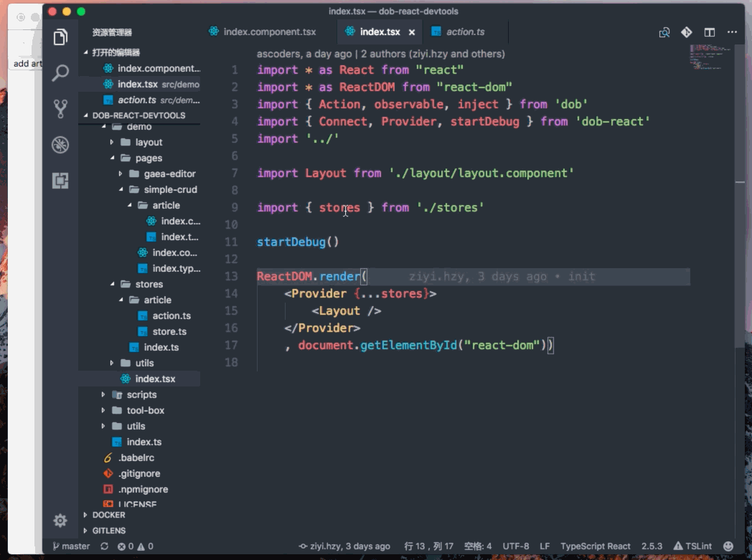Screen dimensions: 752x560
Task: Open the settings gear at bottom left
Action: pos(60,521)
